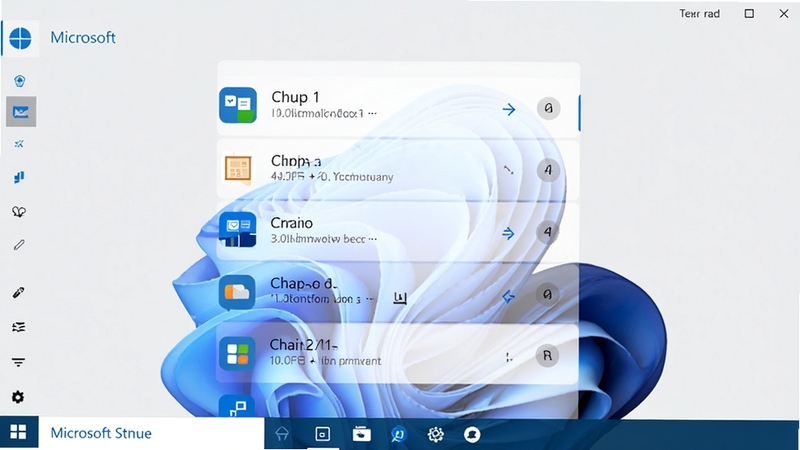The image size is (800, 450).
Task: Click the dark pen sidebar icon
Action: [18, 293]
